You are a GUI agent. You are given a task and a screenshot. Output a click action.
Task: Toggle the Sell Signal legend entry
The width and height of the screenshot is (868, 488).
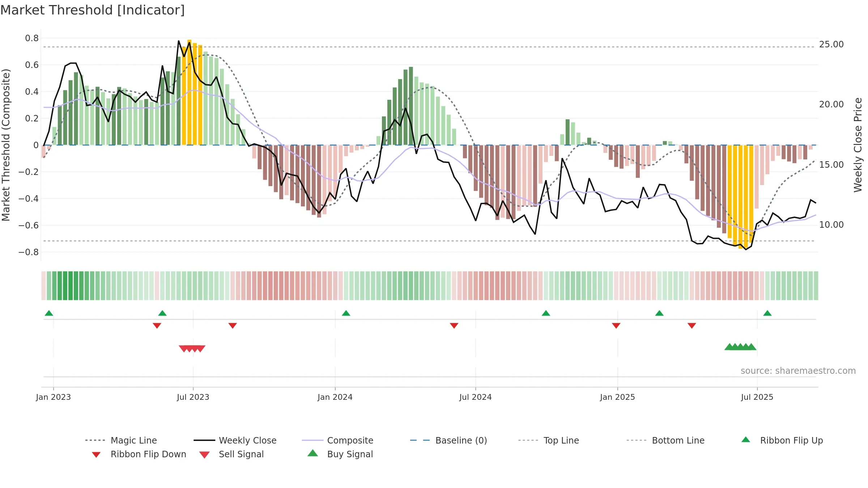point(231,454)
